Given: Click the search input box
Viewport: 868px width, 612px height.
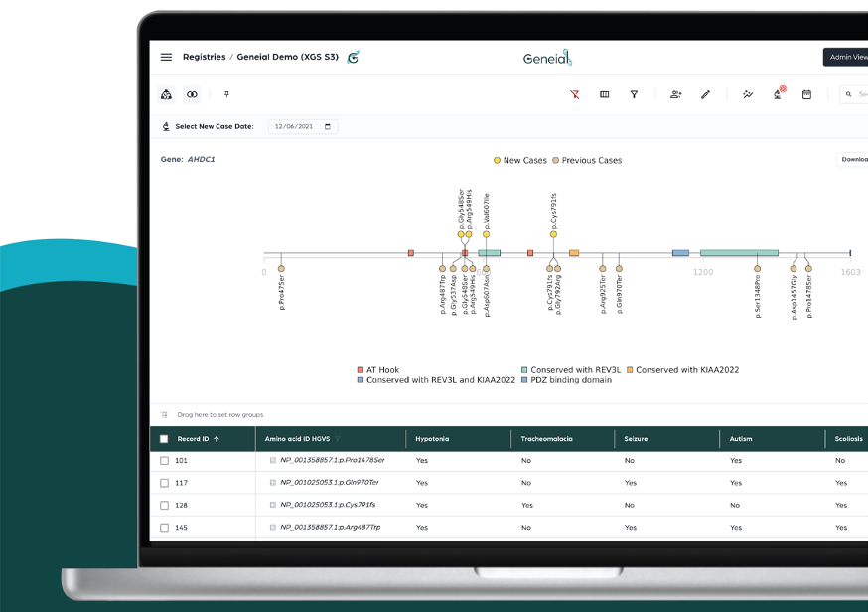Looking at the screenshot, I should tap(854, 94).
